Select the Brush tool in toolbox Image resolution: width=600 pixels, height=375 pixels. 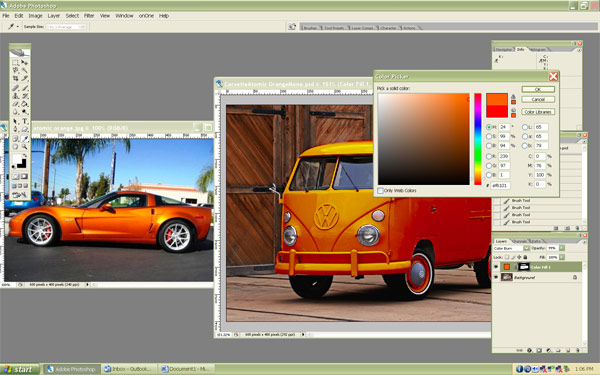pyautogui.click(x=24, y=88)
